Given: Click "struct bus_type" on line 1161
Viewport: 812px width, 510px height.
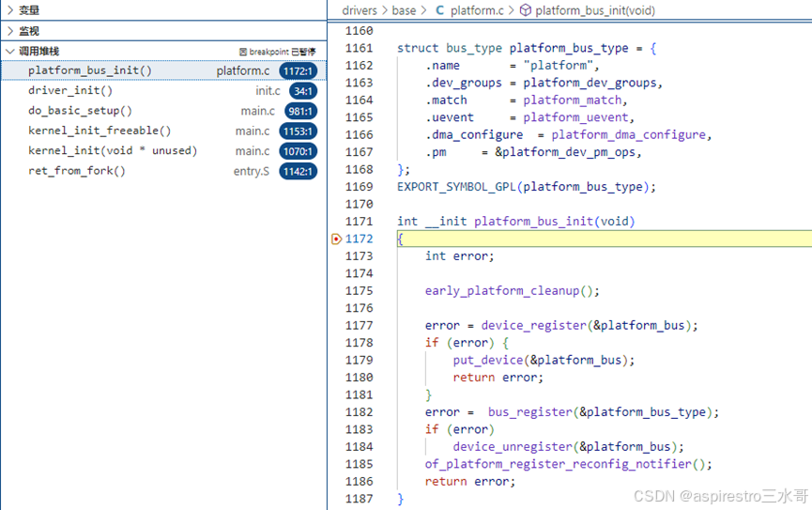Looking at the screenshot, I should point(450,48).
